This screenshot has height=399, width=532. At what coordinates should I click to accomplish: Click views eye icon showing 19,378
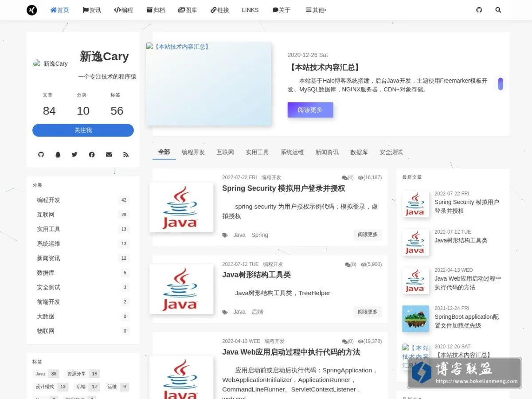pyautogui.click(x=360, y=341)
